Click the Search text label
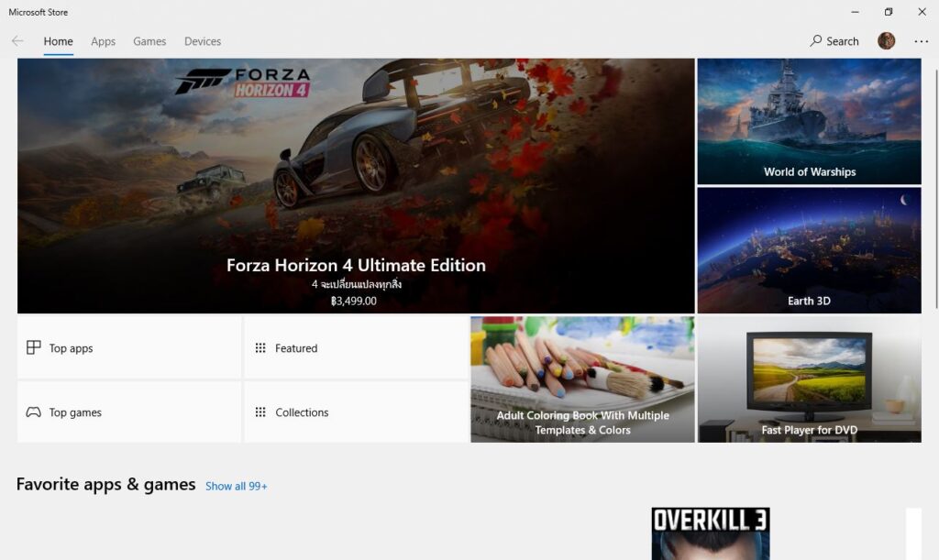The image size is (939, 560). coord(843,41)
